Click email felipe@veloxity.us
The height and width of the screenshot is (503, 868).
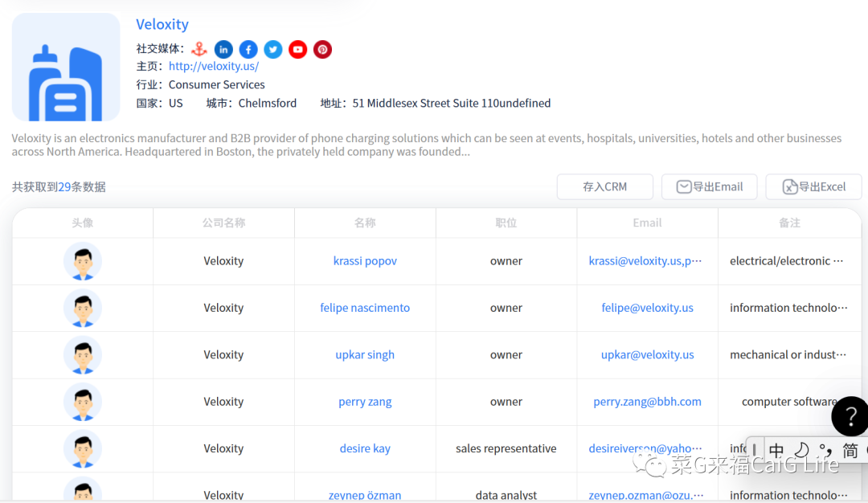[x=647, y=308]
